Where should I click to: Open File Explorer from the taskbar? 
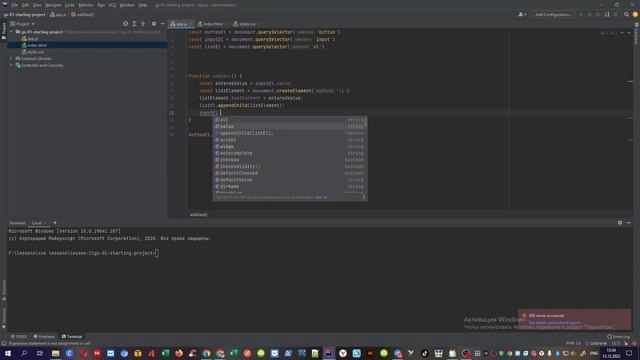tap(56, 353)
